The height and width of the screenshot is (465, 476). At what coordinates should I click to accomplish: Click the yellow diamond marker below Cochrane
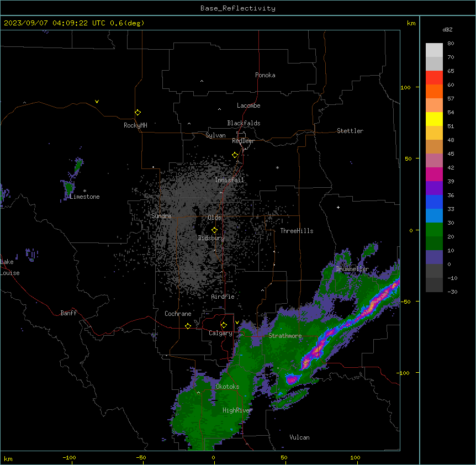coord(188,326)
